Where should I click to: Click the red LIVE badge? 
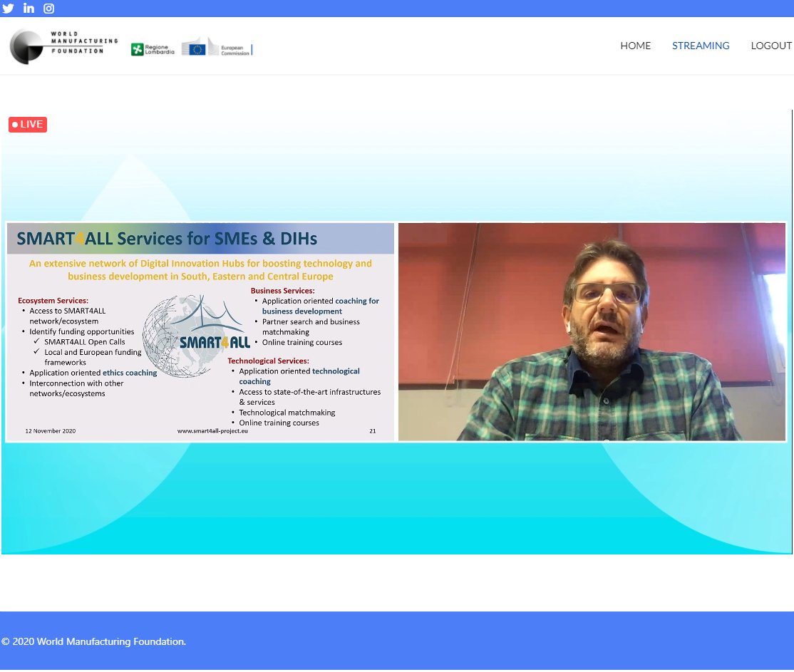(x=28, y=125)
